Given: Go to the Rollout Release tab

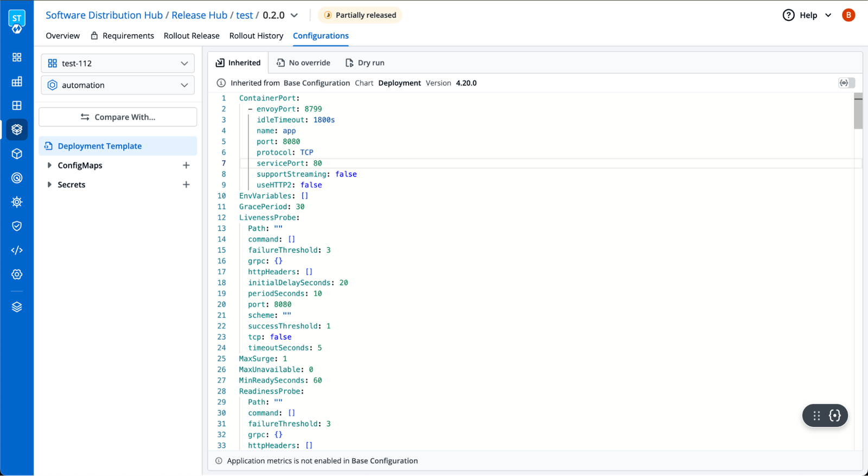Looking at the screenshot, I should [192, 36].
